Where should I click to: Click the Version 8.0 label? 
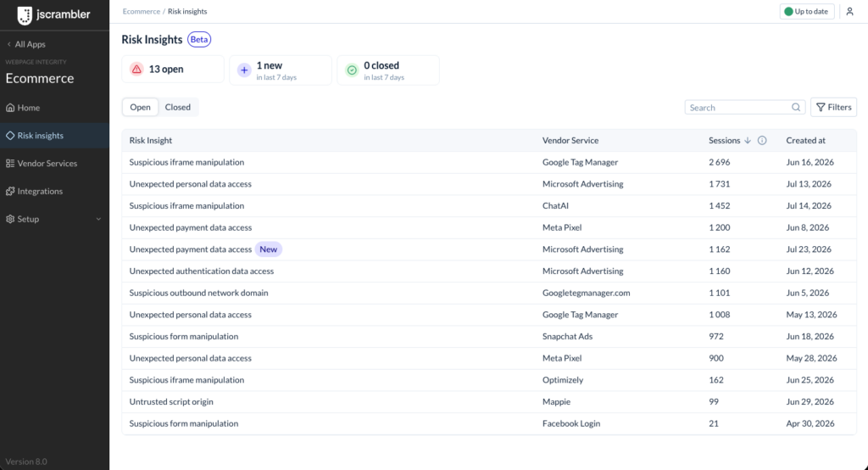click(x=26, y=462)
